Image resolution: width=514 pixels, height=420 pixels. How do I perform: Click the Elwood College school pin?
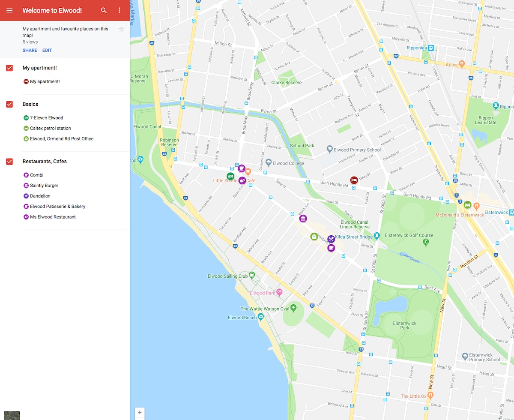[x=269, y=163]
